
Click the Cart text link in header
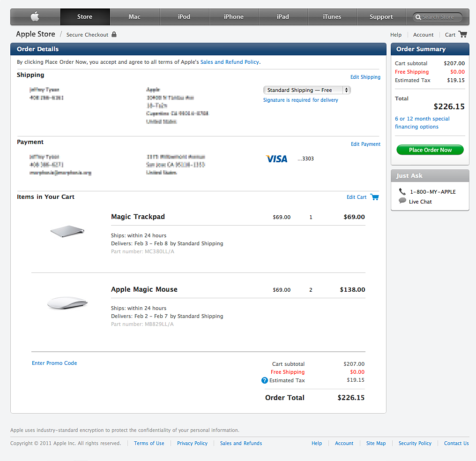(450, 35)
